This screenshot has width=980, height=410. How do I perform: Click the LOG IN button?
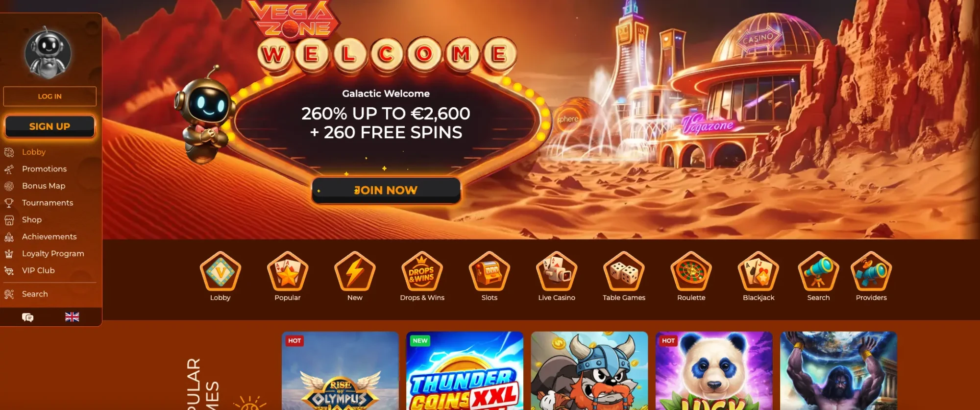[x=50, y=96]
